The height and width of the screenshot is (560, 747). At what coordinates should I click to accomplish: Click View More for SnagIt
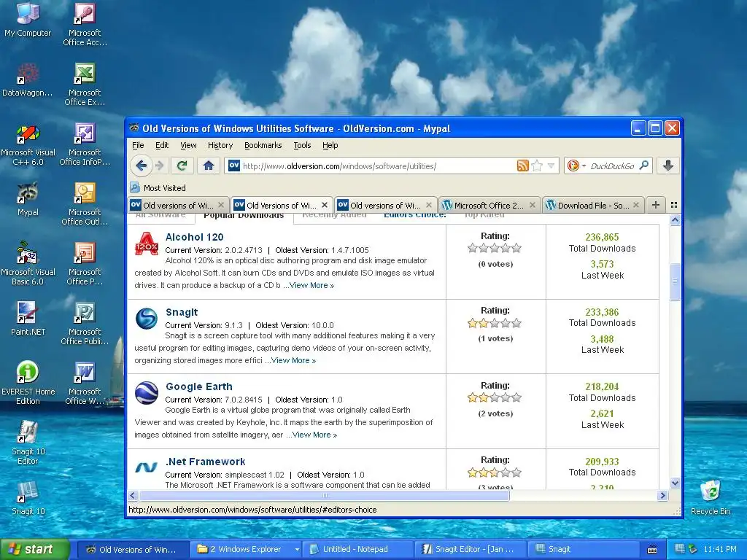pyautogui.click(x=293, y=360)
